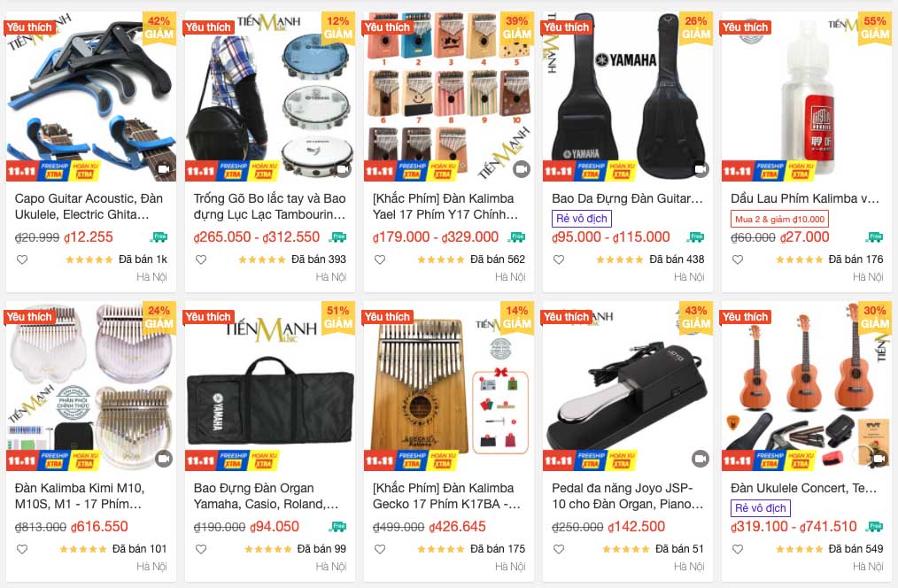Click heart icon on Dầu Lau Phím Kalimba
The height and width of the screenshot is (588, 898).
pos(738,259)
